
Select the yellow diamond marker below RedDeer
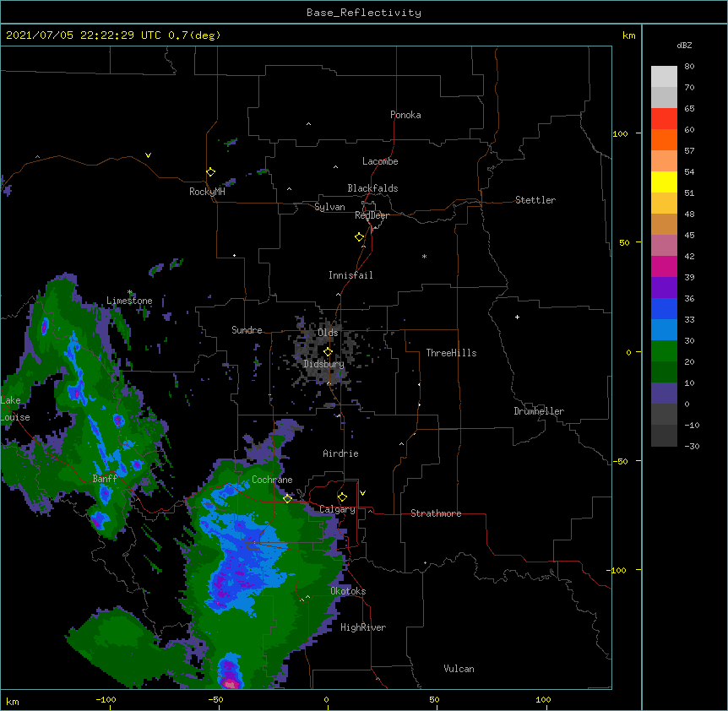359,237
